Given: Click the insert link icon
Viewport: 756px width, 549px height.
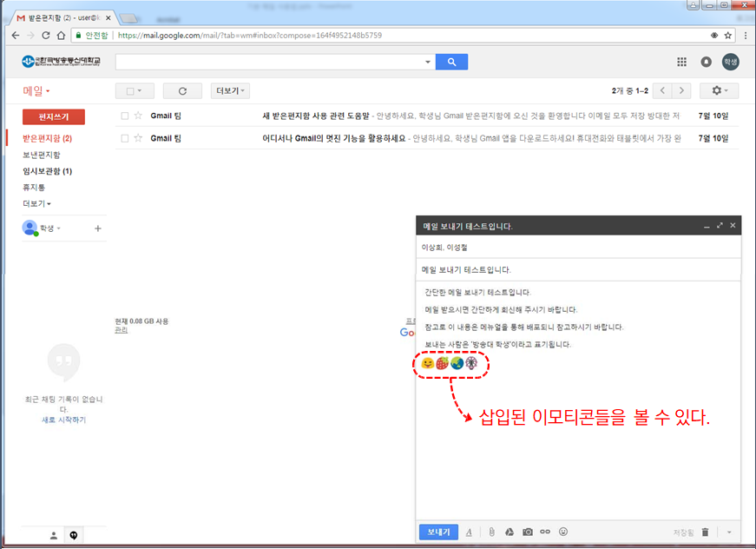Looking at the screenshot, I should tap(545, 532).
